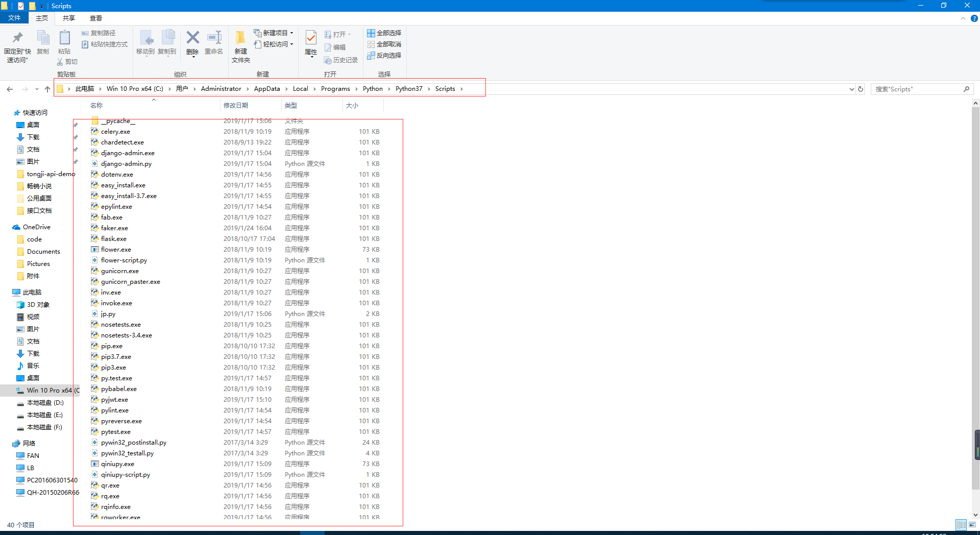Sort by Size column header
Screen dimensions: 980x535
tap(352, 106)
